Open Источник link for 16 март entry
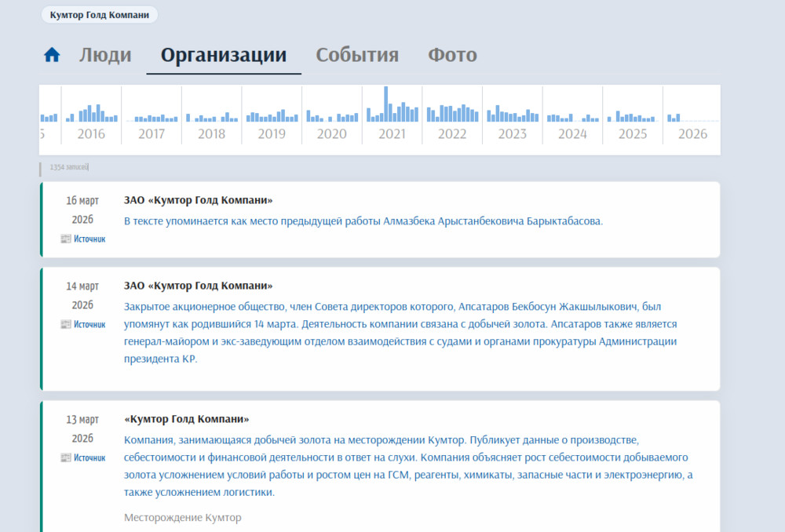This screenshot has height=532, width=785. pos(89,239)
